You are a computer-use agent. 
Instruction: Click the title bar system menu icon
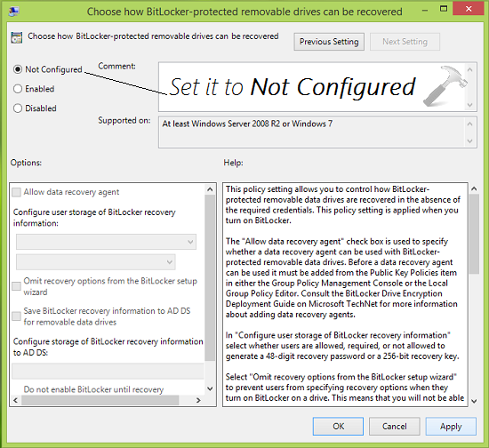pos(14,12)
